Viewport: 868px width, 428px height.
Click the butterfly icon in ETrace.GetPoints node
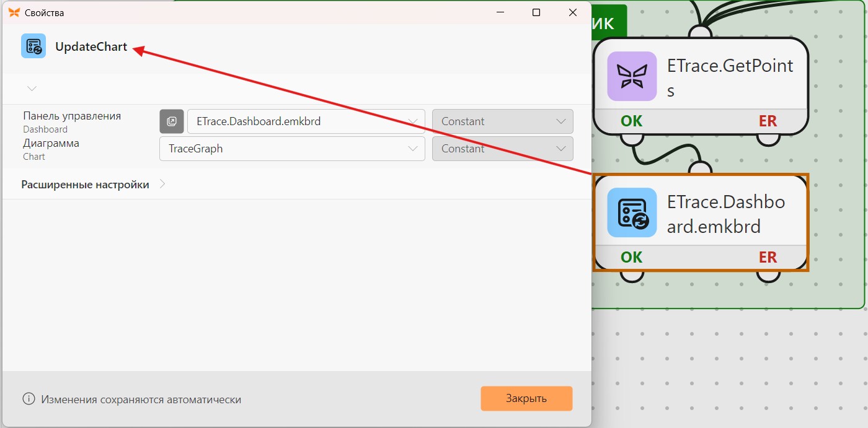tap(632, 76)
